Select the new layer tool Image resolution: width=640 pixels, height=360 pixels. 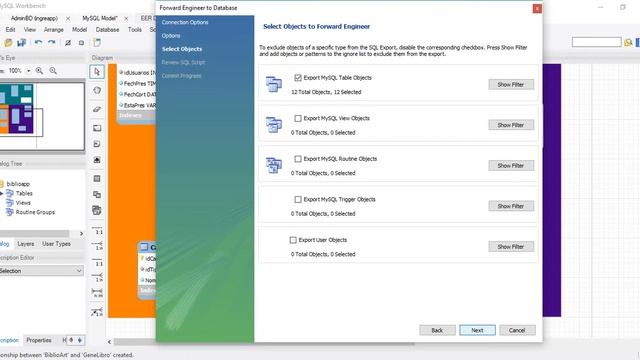(97, 128)
